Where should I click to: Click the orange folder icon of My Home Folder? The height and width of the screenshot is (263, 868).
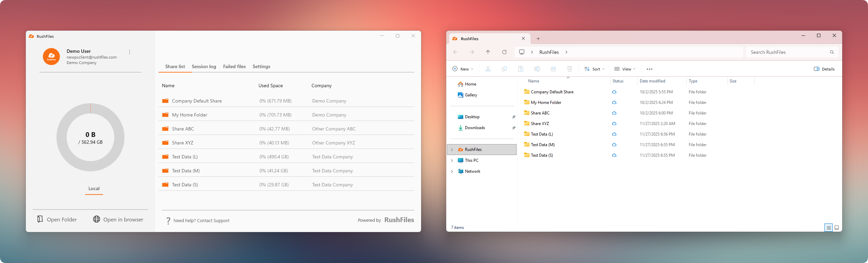click(x=165, y=115)
